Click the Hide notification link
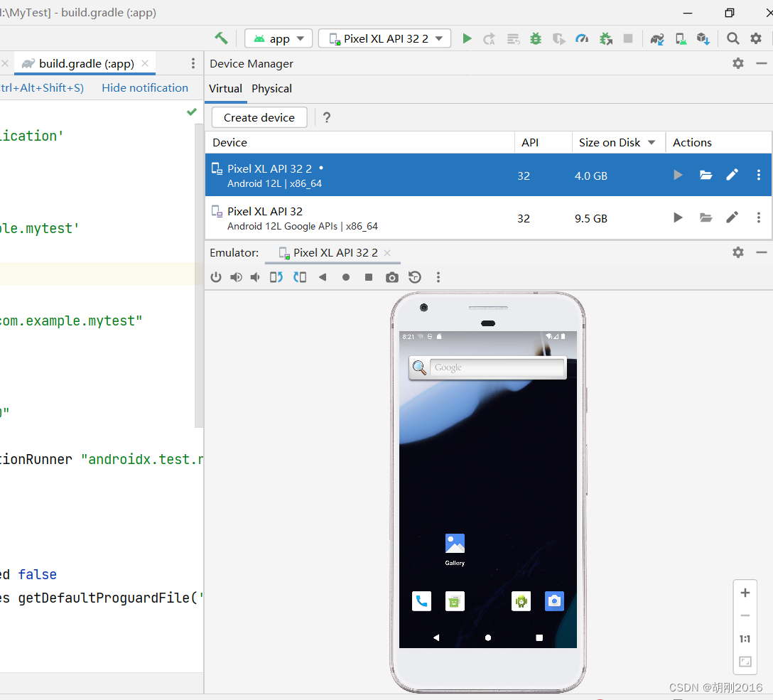This screenshot has height=700, width=773. click(145, 87)
